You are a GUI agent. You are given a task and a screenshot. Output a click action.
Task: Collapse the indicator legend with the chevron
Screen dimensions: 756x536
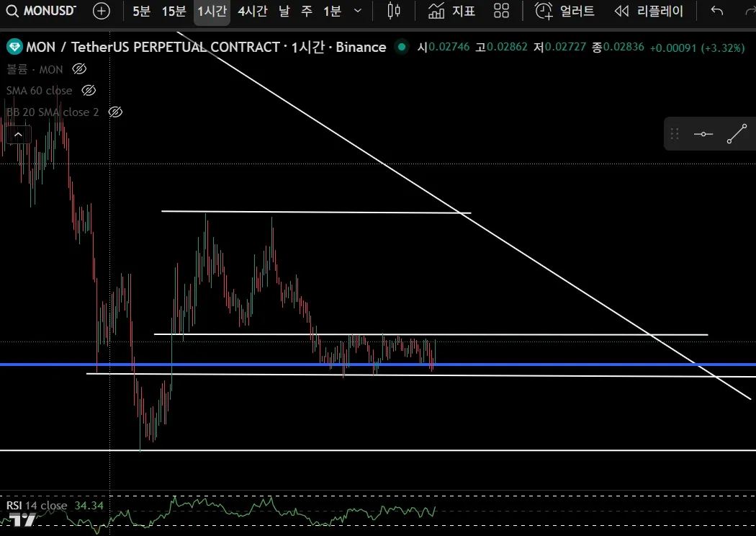(x=18, y=135)
